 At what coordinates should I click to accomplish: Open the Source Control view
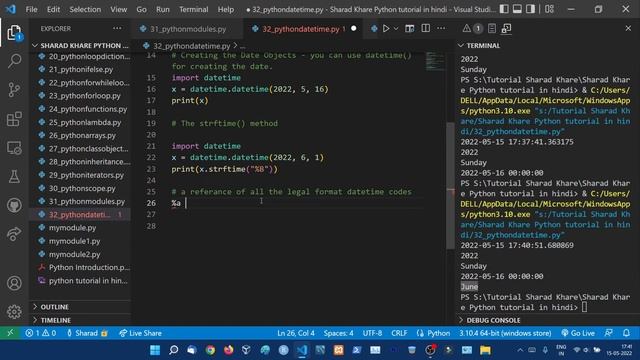(x=14, y=89)
